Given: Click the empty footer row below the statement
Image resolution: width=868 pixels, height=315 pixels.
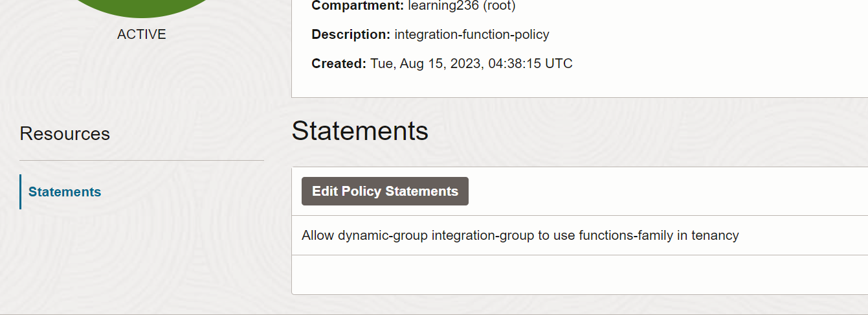Looking at the screenshot, I should (580, 274).
